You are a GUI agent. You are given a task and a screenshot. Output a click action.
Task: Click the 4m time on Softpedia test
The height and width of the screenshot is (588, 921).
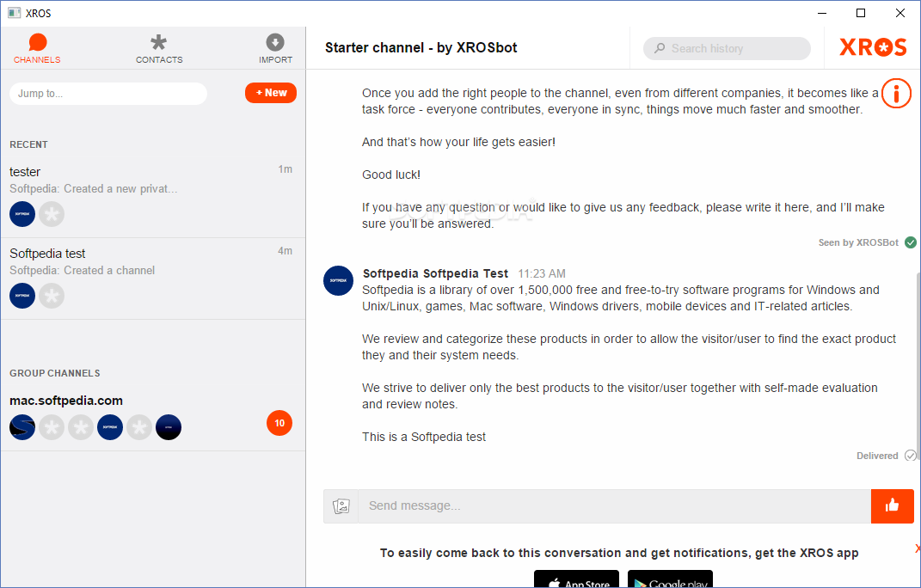pyautogui.click(x=285, y=251)
